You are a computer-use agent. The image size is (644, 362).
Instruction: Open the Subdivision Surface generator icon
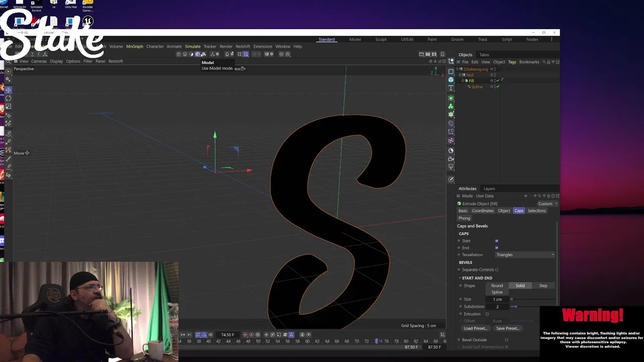(x=451, y=98)
